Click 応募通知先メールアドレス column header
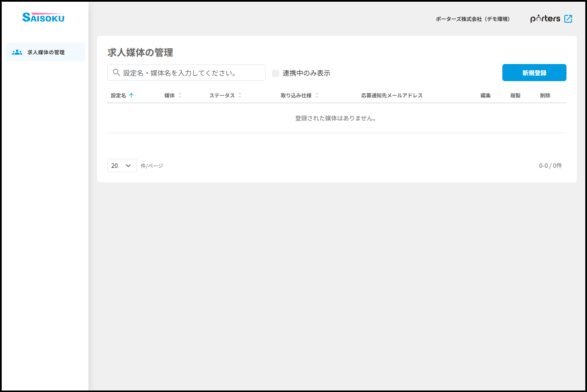587x392 pixels. tap(392, 96)
